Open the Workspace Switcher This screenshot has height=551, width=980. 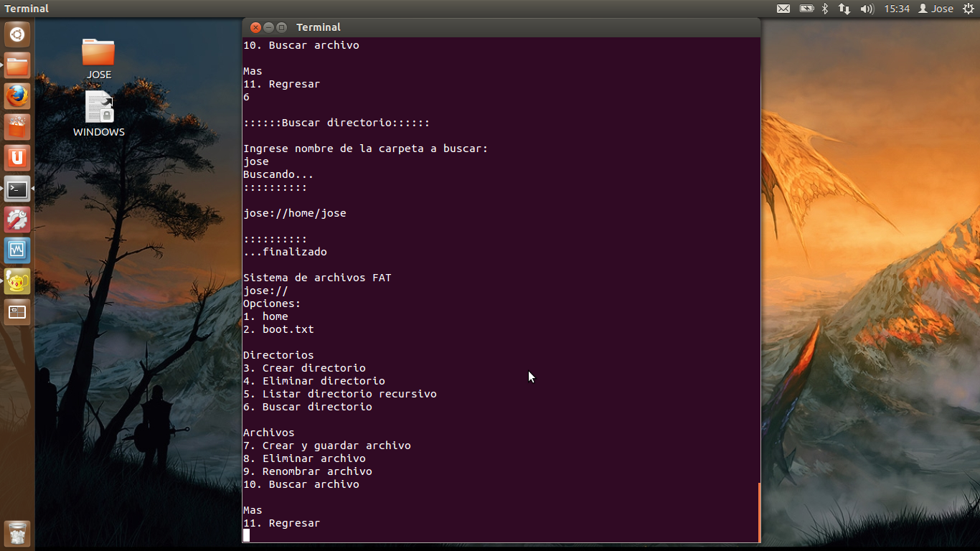click(x=17, y=312)
